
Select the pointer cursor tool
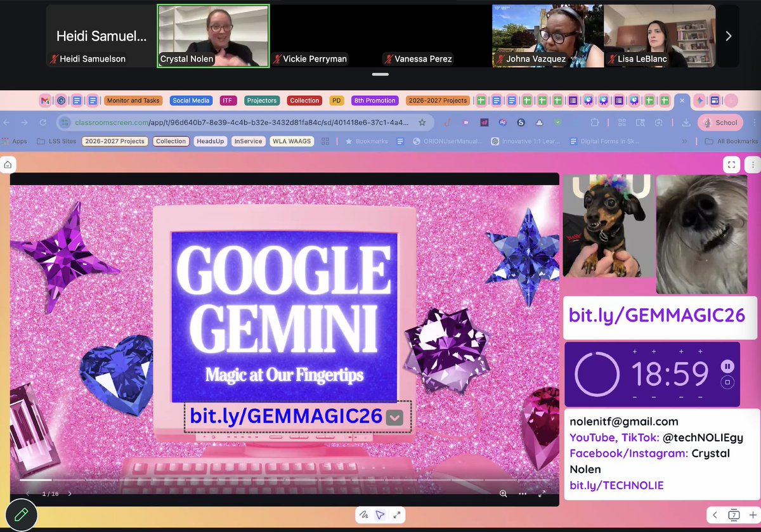click(380, 515)
